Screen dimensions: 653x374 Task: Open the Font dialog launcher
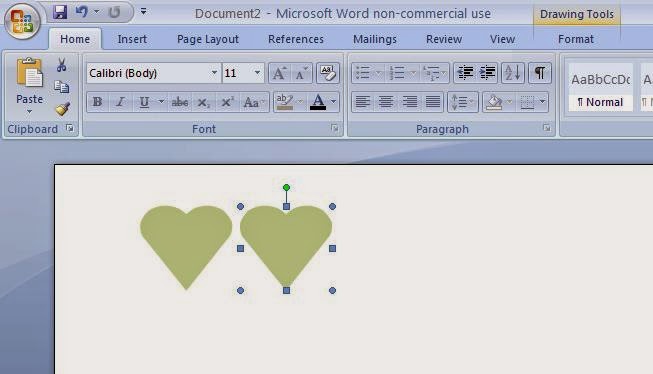pyautogui.click(x=335, y=128)
